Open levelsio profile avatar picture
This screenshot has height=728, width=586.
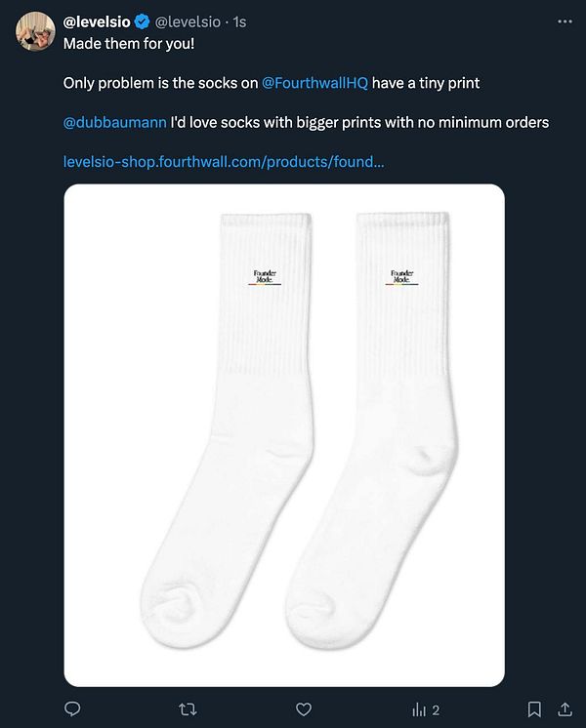coord(35,31)
